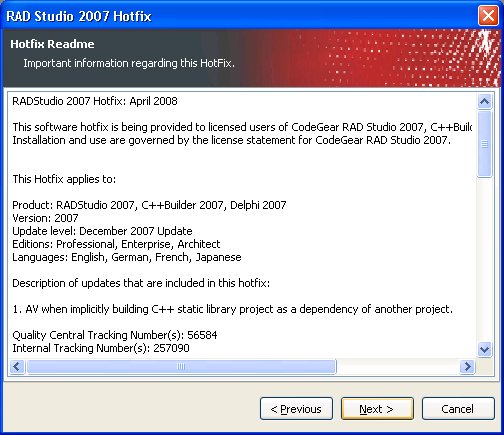Image resolution: width=504 pixels, height=435 pixels.
Task: Click the readme scroll down arrow
Action: 484,350
